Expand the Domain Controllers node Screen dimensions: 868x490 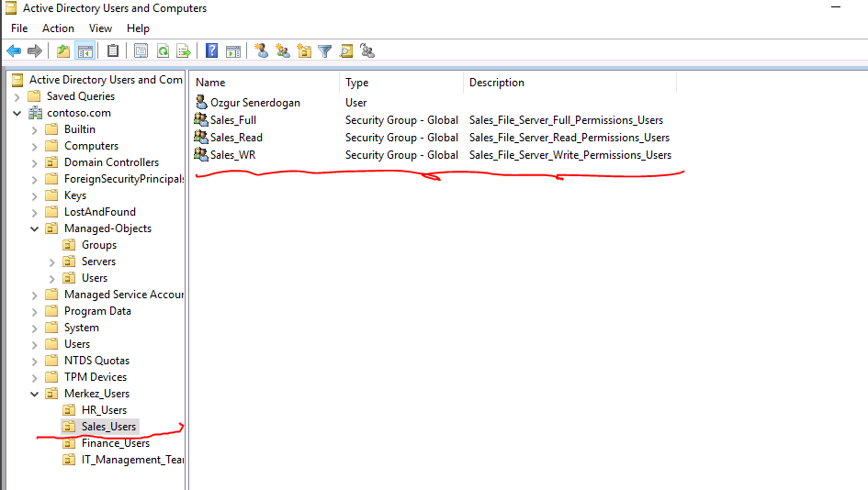point(34,163)
